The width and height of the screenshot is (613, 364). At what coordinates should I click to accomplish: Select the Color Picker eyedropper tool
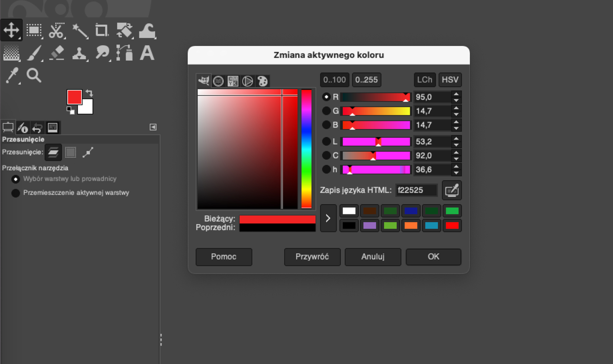point(12,76)
